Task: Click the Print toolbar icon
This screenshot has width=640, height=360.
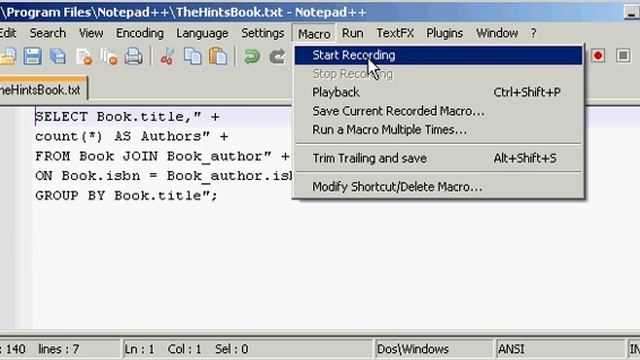Action: click(134, 56)
